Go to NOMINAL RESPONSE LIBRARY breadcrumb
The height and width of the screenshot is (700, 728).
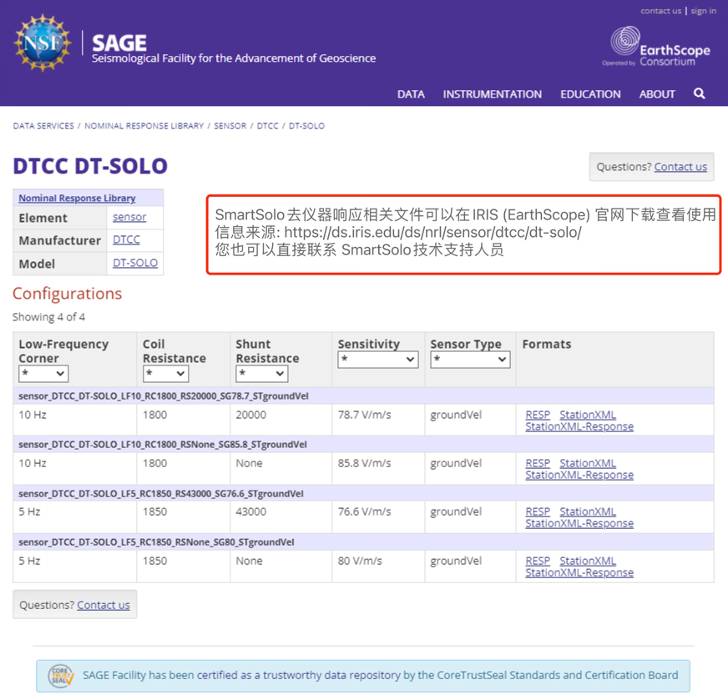[x=144, y=126]
